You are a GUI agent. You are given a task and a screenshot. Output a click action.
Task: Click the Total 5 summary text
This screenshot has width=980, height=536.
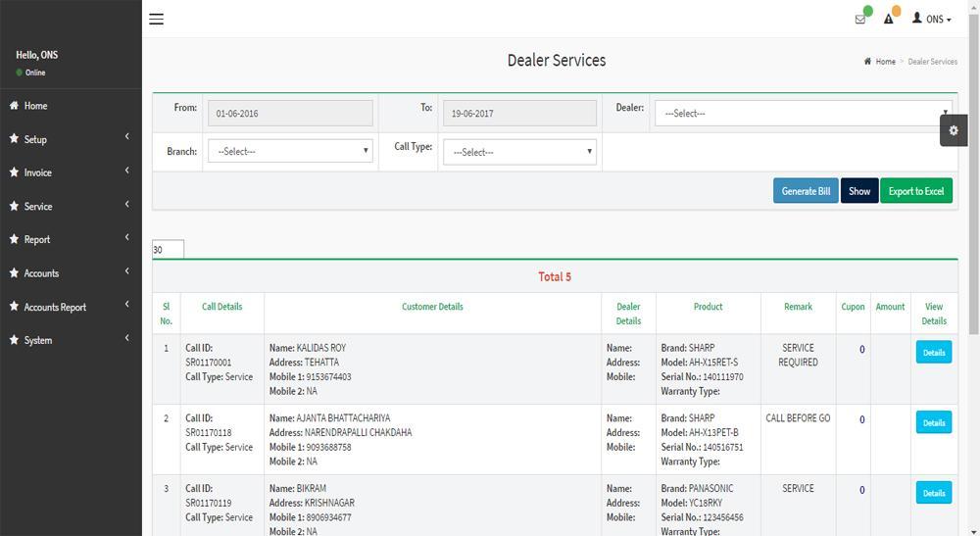pos(555,276)
